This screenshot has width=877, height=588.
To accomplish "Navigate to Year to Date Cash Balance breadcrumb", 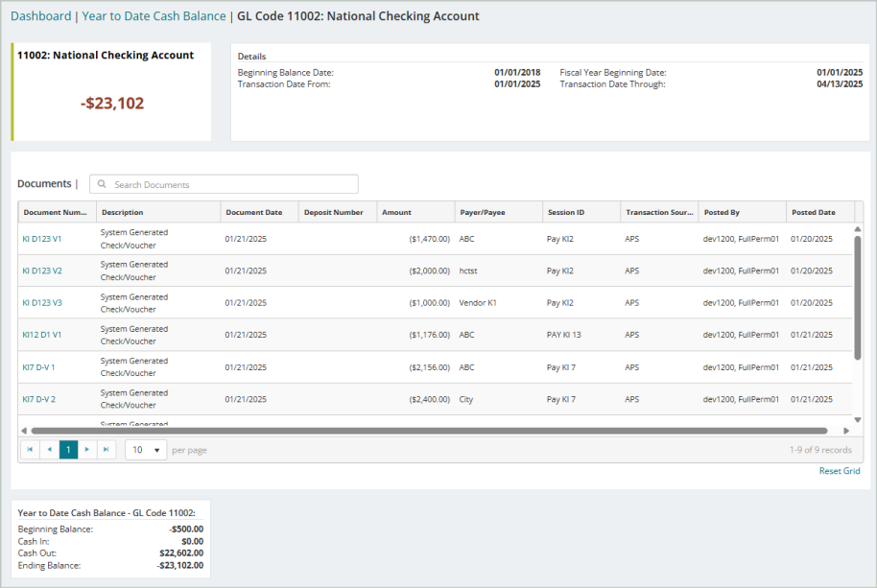I will (154, 16).
